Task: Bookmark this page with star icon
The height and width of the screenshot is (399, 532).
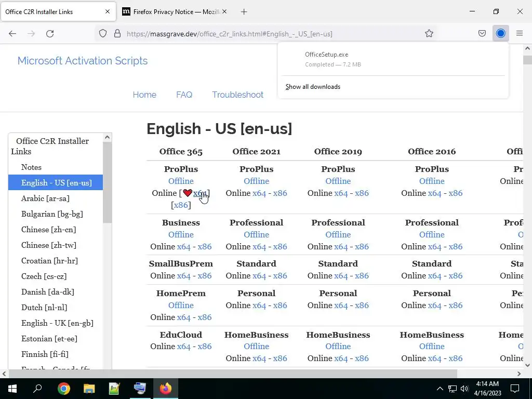Action: [429, 34]
